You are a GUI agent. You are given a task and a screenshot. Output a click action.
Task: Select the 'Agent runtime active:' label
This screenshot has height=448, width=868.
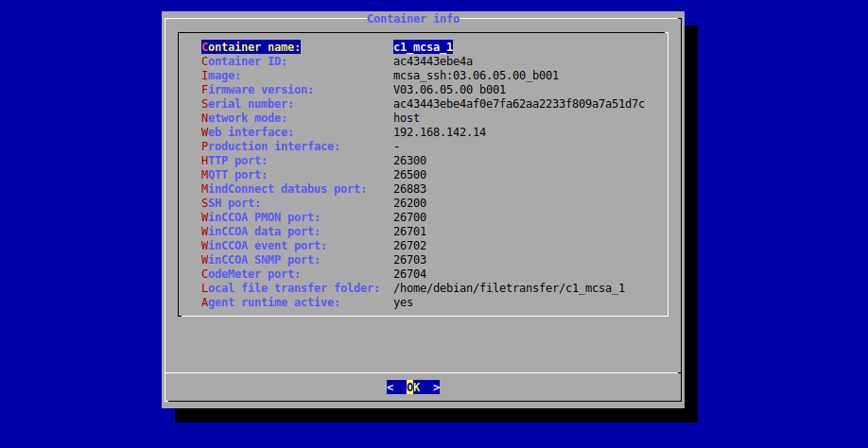pyautogui.click(x=270, y=302)
